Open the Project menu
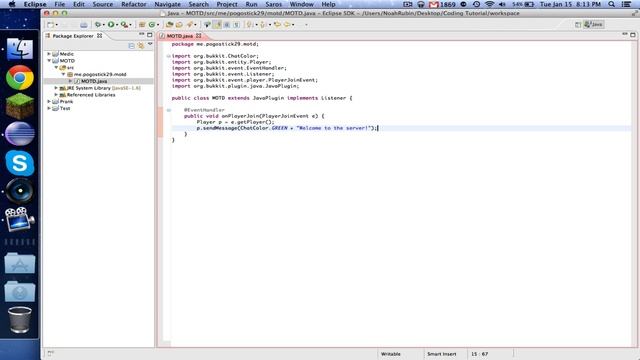This screenshot has height=360, width=640. [227, 4]
